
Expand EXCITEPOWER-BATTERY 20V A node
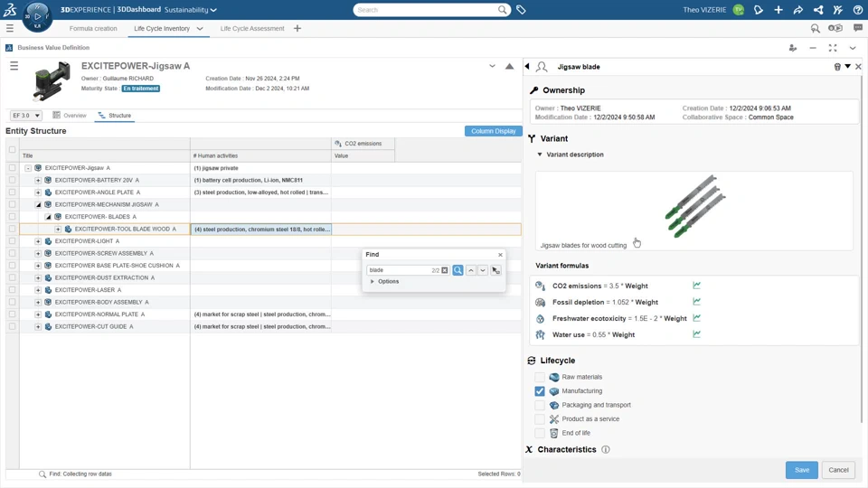(38, 181)
